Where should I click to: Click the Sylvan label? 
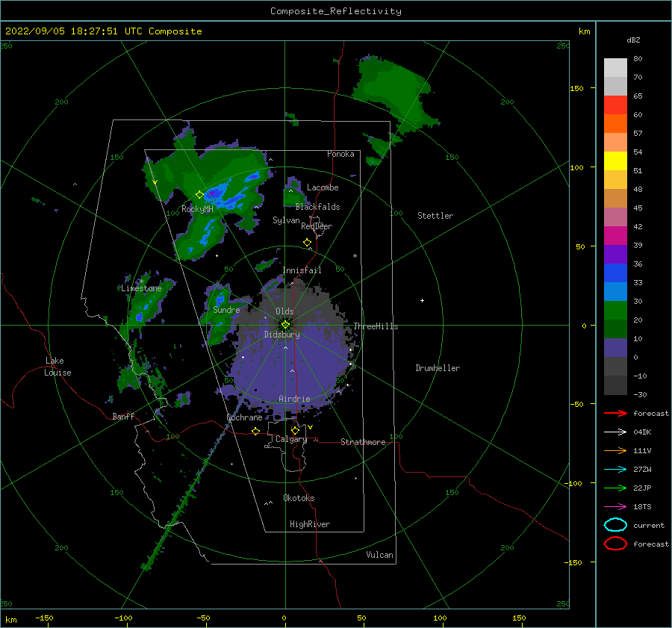286,220
